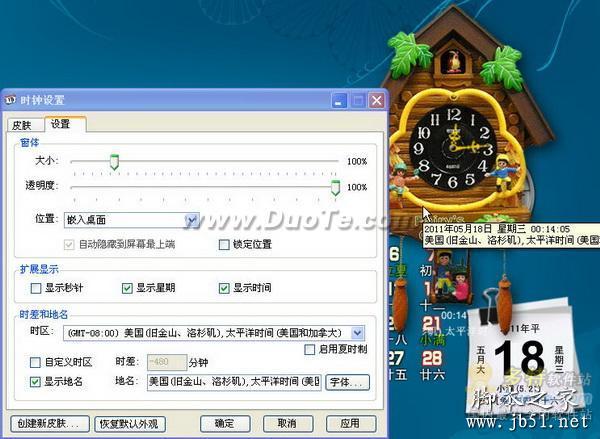Select the 设置 tab
This screenshot has height=439, width=600.
click(65, 124)
